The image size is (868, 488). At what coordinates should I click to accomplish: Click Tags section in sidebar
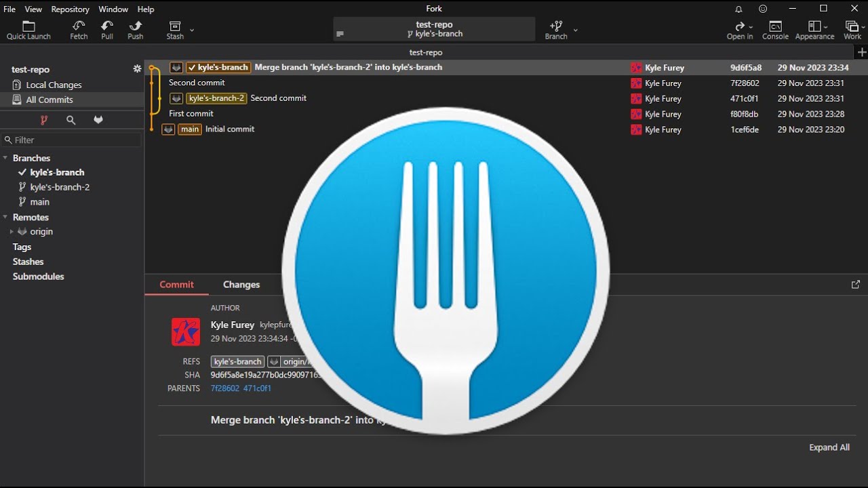coord(22,247)
